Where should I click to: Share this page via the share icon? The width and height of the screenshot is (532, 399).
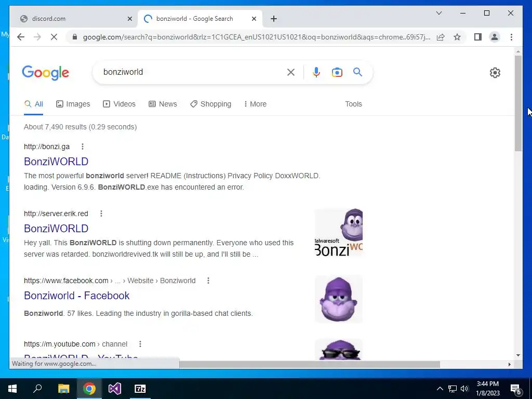coord(441,37)
